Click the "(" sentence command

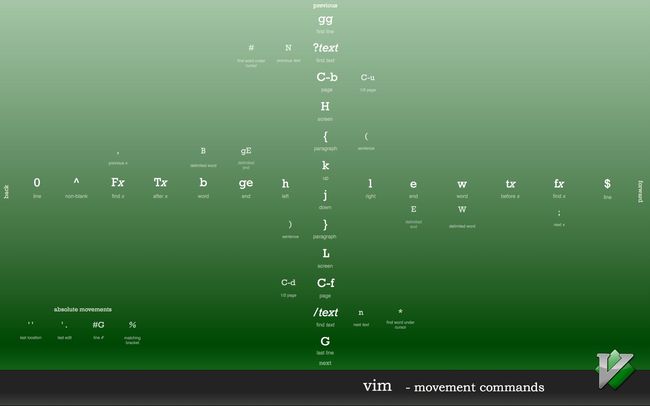[x=366, y=136]
